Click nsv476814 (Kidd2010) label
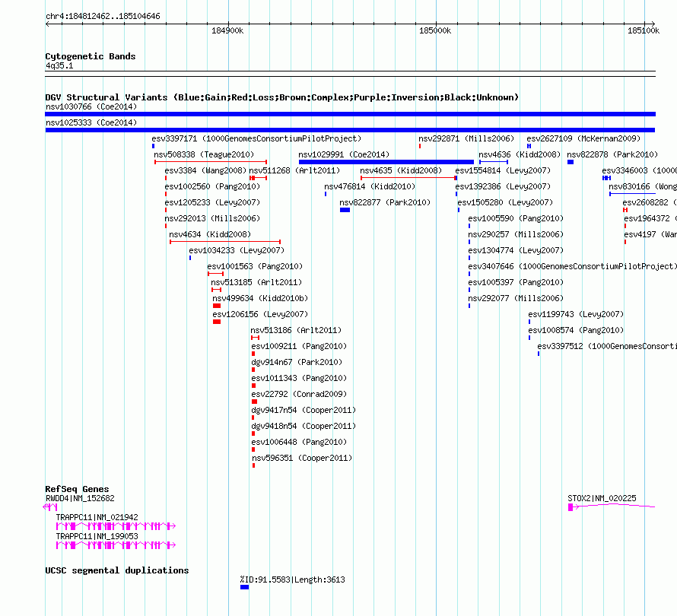This screenshot has width=677, height=616. click(370, 186)
